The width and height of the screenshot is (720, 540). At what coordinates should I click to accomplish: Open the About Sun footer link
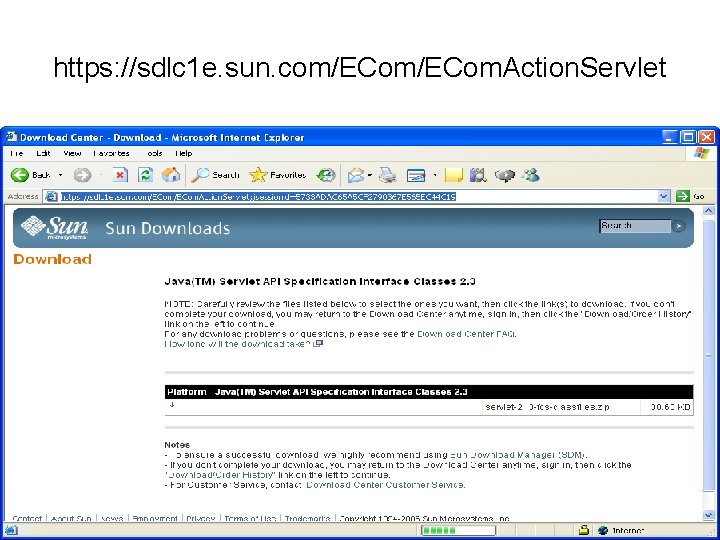[x=71, y=518]
